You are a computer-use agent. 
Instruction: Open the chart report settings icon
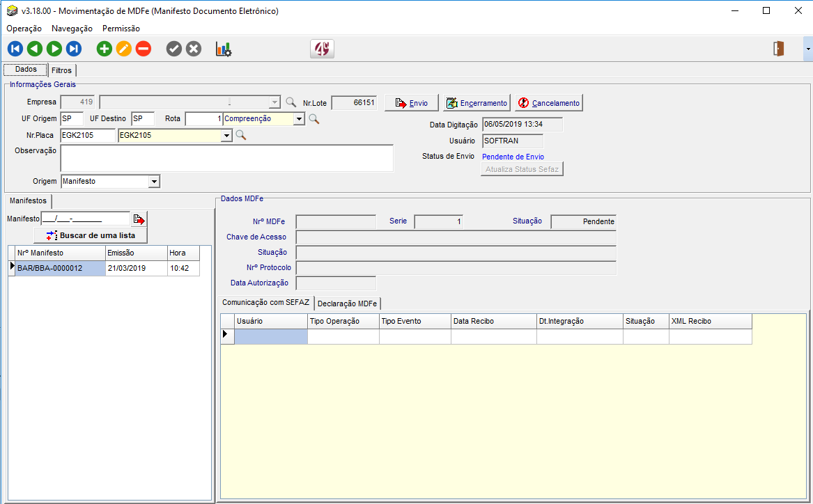click(x=224, y=49)
